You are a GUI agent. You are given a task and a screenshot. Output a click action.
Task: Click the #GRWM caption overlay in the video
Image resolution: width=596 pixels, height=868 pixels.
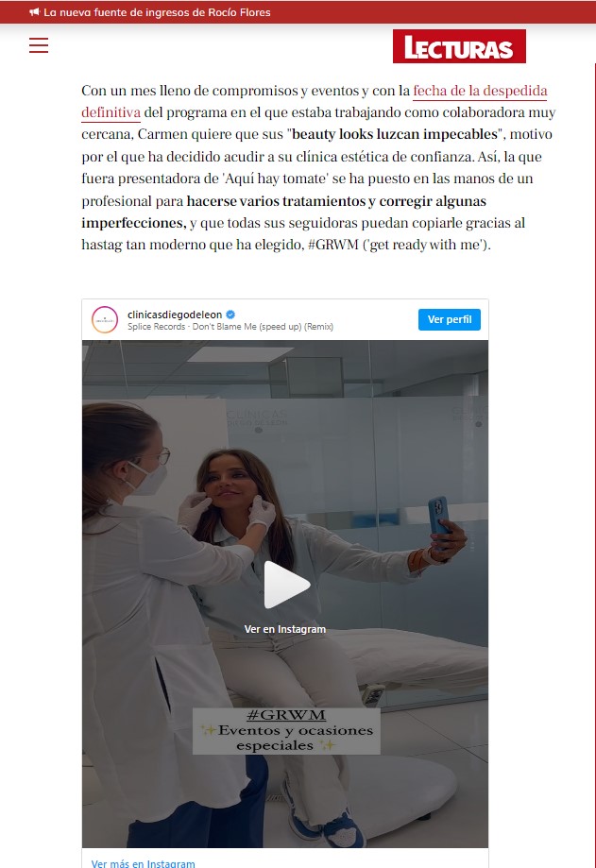point(286,715)
